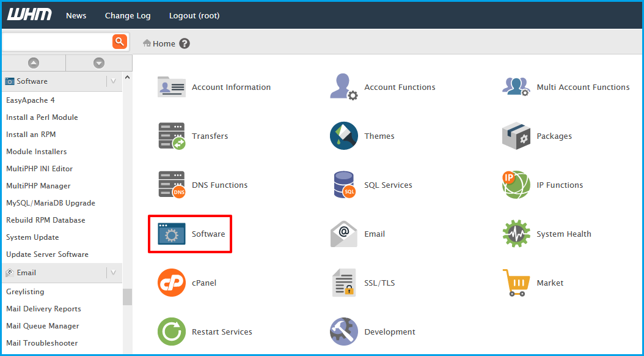Viewport: 644px width, 356px height.
Task: Open the Restart Services green icon
Action: coord(172,332)
